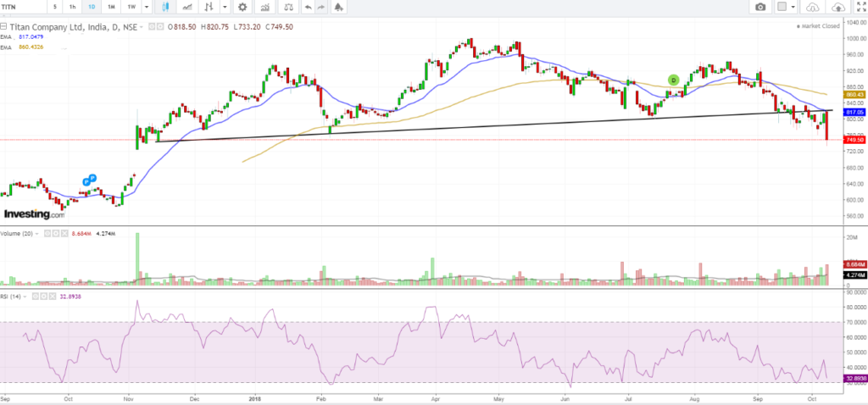Screen dimensions: 868x405
Task: Click the RSI 32.8938 axis value label
Action: tap(854, 379)
